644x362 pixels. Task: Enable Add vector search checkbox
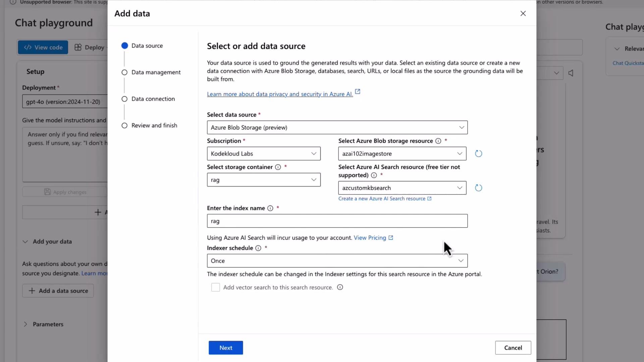(215, 287)
